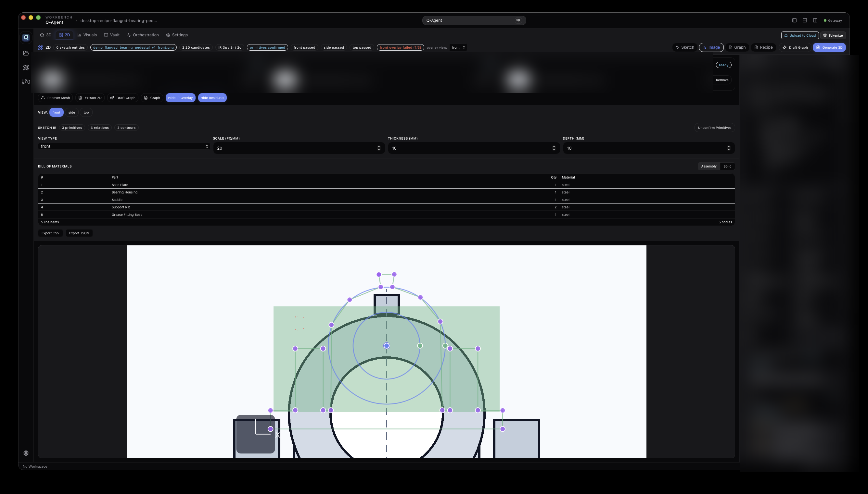868x494 pixels.
Task: Click the Remove button
Action: (x=722, y=80)
